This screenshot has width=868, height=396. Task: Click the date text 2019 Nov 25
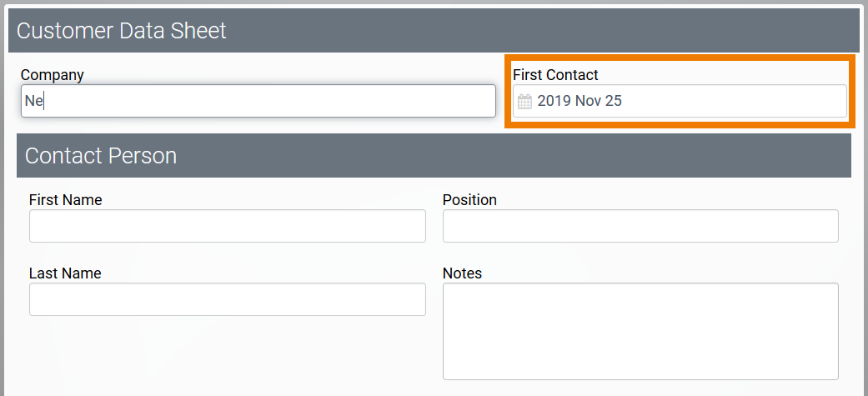coord(580,102)
